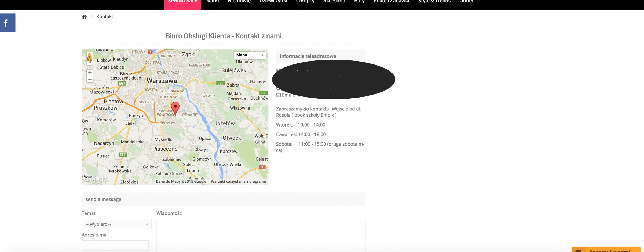Open the Pokój i Zabawki menu
Image resolution: width=644 pixels, height=252 pixels.
tap(391, 2)
